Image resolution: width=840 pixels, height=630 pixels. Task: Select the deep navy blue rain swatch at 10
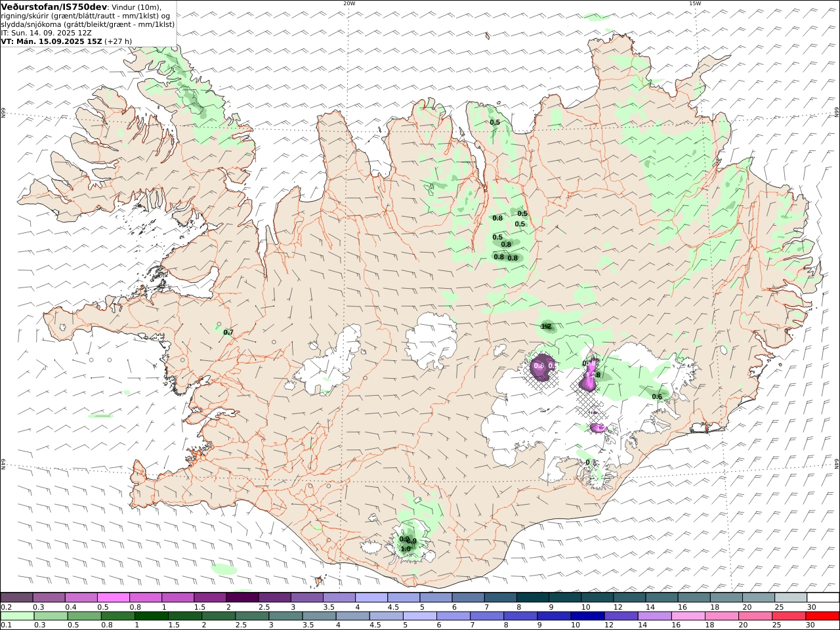(587, 616)
